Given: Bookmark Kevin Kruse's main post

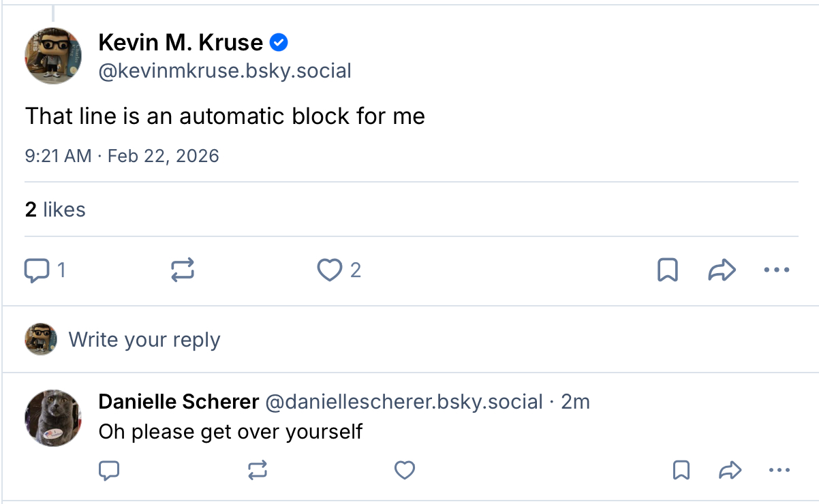Looking at the screenshot, I should click(667, 271).
